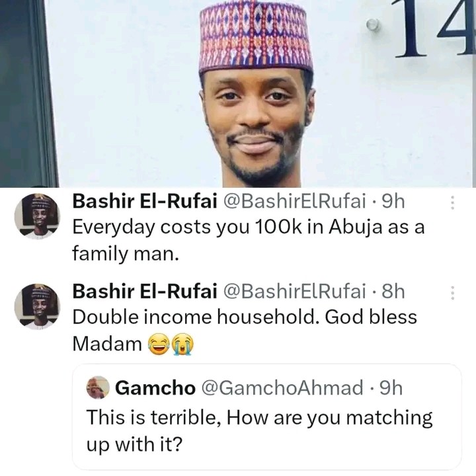
Task: Click the 9h timestamp in Gamcho's quoted tweet
Action: (391, 388)
